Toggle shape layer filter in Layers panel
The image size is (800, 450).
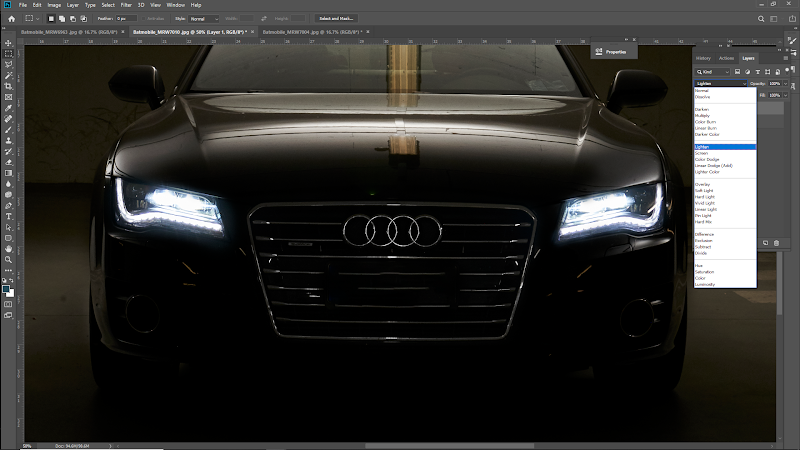[767, 72]
